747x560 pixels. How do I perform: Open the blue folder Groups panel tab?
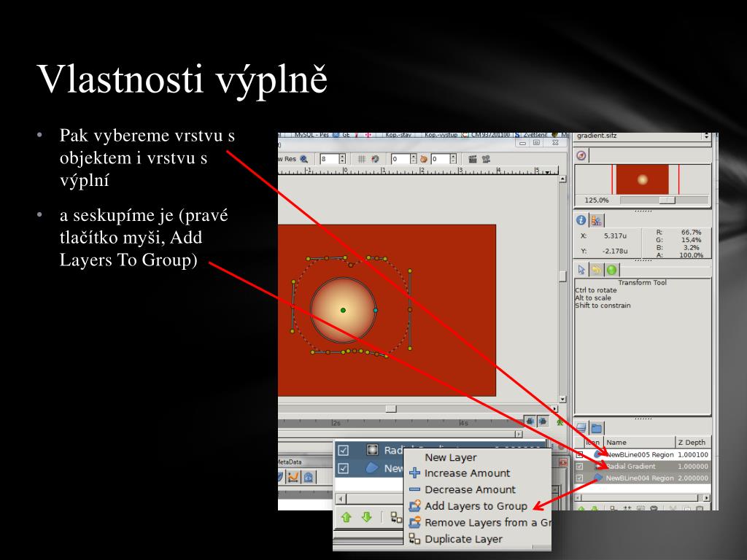point(597,427)
